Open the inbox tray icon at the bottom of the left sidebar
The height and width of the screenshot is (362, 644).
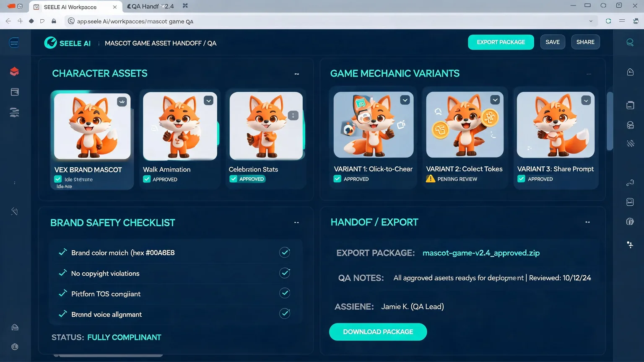pyautogui.click(x=15, y=327)
